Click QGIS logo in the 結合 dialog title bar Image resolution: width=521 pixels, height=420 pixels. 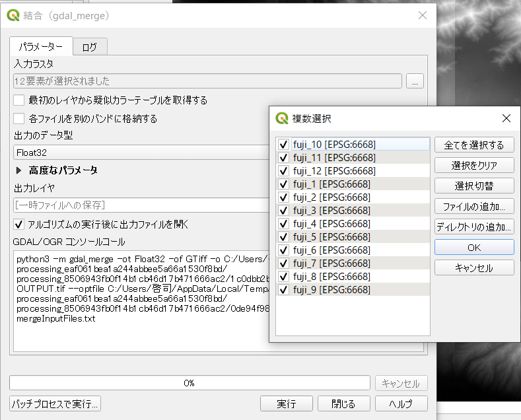coord(13,15)
